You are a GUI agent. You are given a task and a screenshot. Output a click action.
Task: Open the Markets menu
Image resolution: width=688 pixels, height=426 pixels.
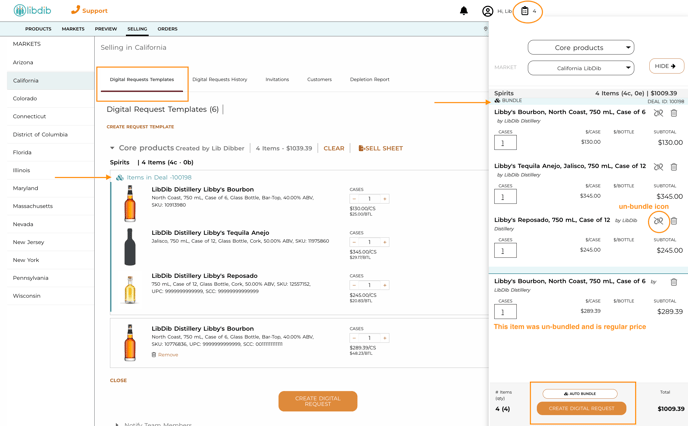73,29
